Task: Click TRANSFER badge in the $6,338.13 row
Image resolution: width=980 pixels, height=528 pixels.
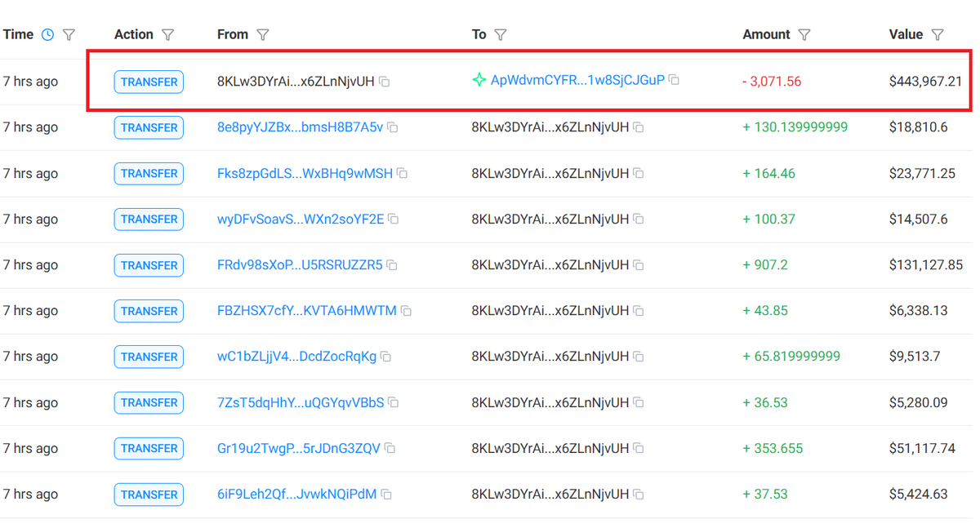Action: pos(149,311)
